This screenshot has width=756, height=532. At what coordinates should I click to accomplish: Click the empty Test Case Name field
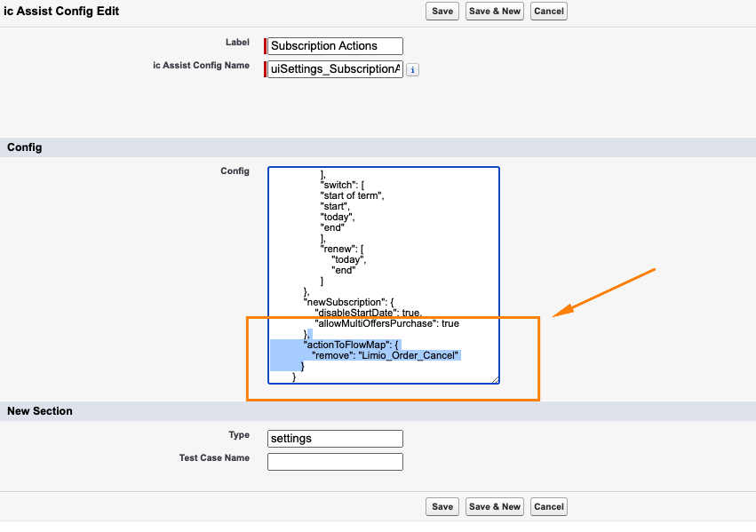point(335,461)
